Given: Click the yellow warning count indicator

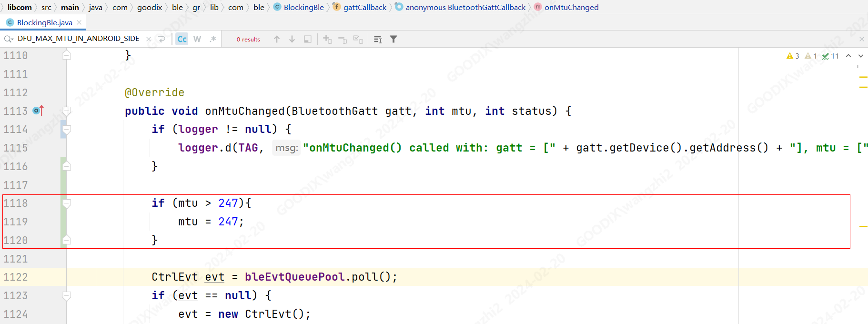Looking at the screenshot, I should (x=793, y=56).
